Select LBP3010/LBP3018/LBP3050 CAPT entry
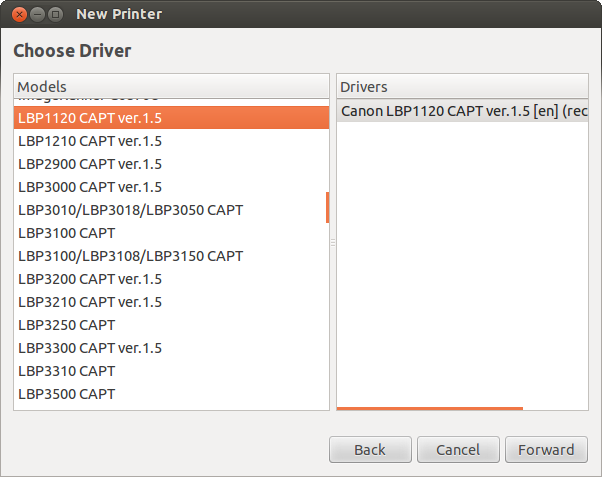Image resolution: width=602 pixels, height=477 pixels. click(x=171, y=210)
